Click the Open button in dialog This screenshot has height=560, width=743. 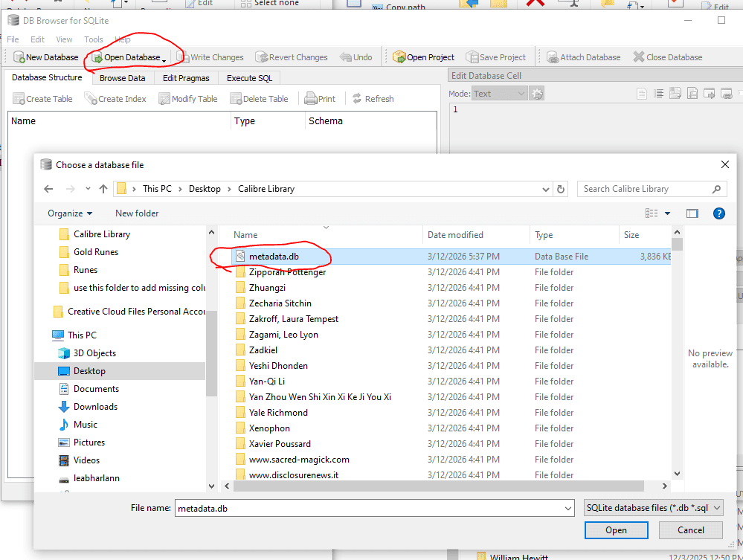click(x=616, y=530)
